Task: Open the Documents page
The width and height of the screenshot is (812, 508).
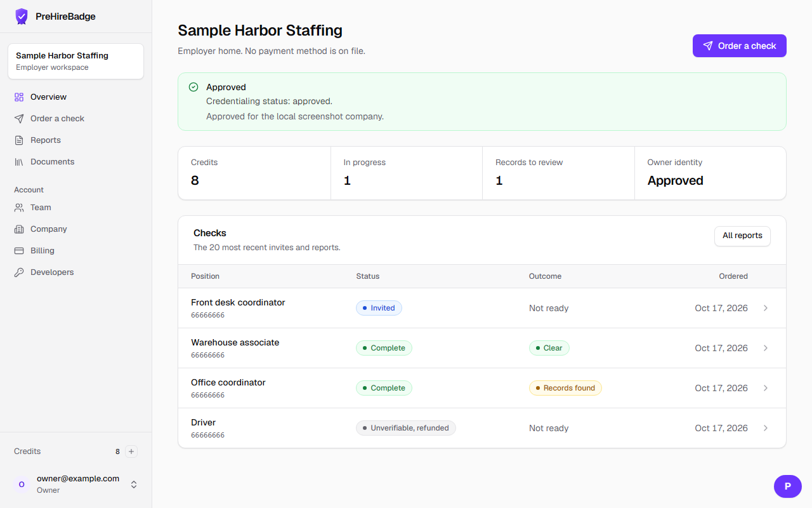Action: (76, 162)
